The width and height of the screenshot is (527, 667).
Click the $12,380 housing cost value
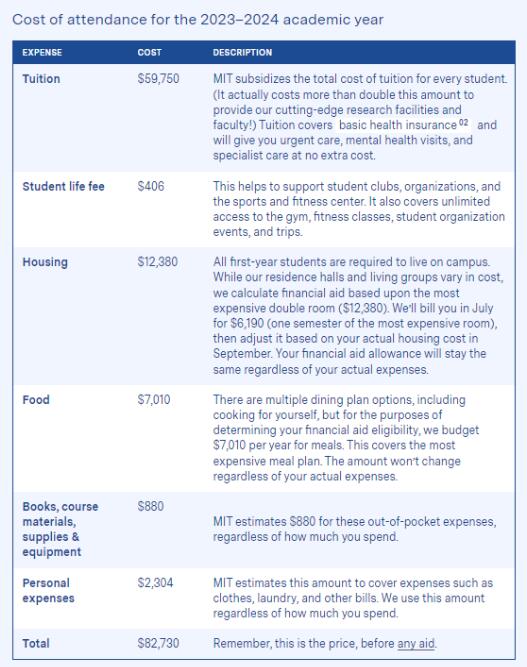click(157, 262)
